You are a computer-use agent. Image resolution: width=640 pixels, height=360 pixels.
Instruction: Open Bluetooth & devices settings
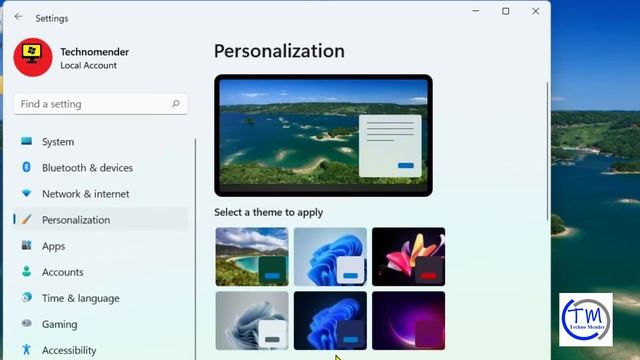[101, 168]
